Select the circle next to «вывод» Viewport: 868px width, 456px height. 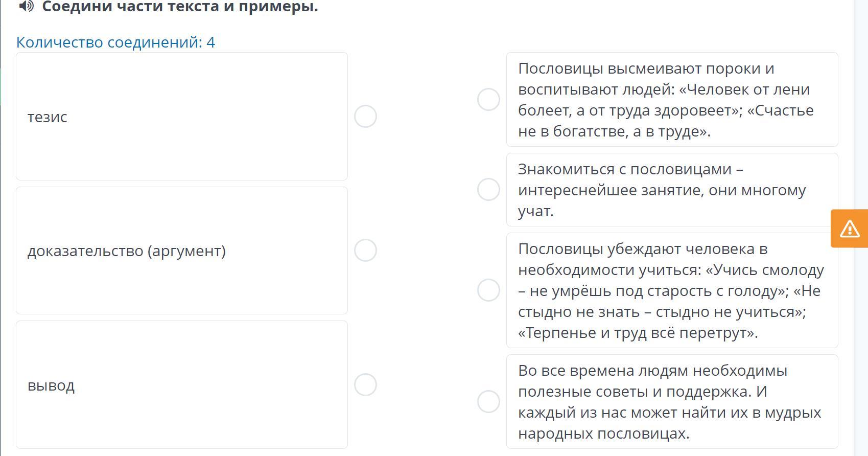(365, 385)
